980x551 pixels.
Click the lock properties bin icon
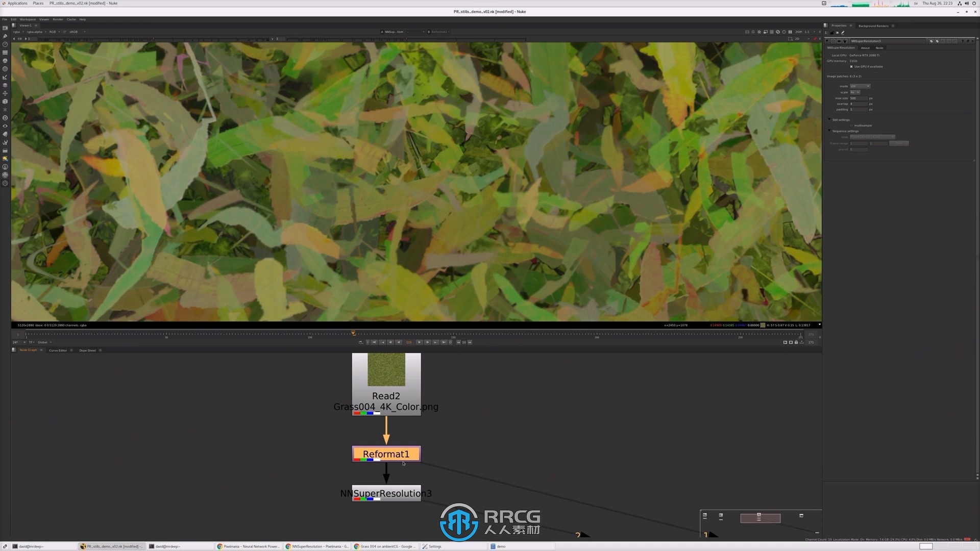[832, 33]
